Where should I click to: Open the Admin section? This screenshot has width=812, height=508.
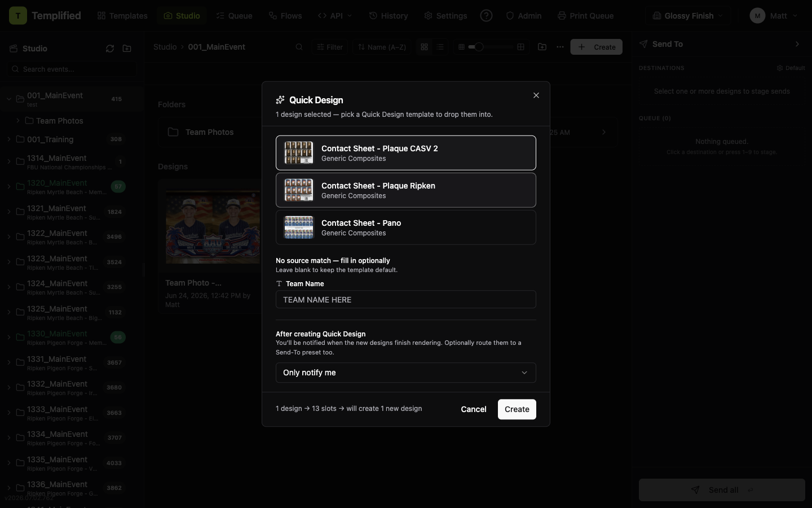point(524,16)
